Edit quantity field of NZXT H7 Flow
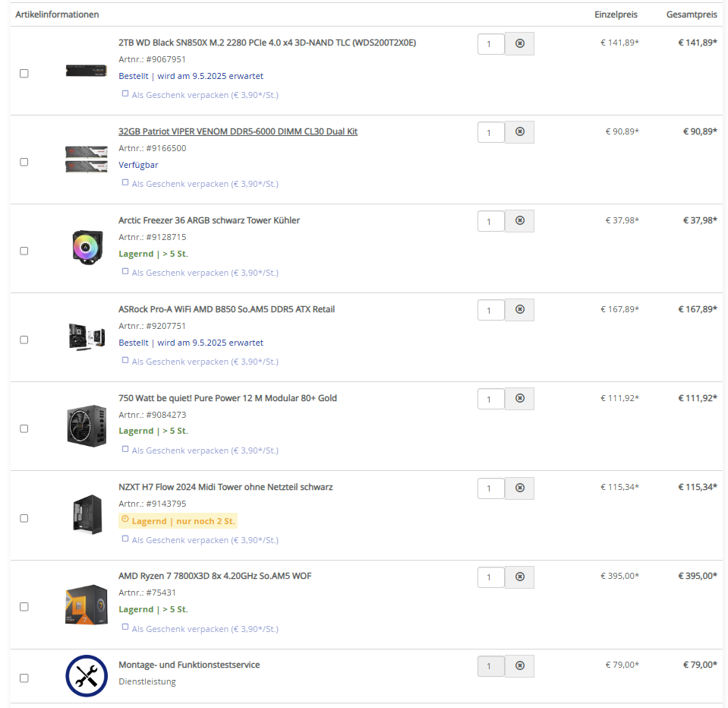Screen dimensions: 728x708 coord(490,488)
